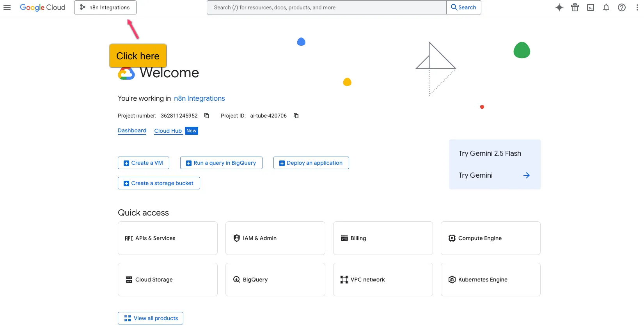The image size is (644, 335).
Task: Open the BigQuery quick access card
Action: [x=275, y=280]
